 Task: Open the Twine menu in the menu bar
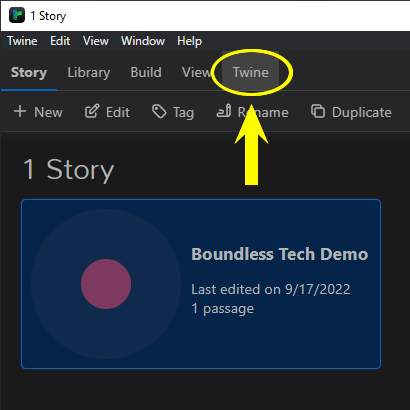[x=22, y=41]
